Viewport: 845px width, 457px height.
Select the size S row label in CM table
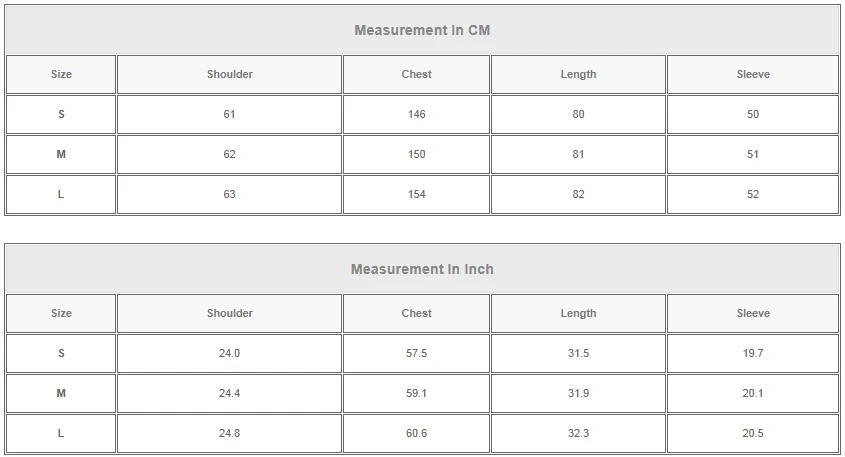pos(61,114)
